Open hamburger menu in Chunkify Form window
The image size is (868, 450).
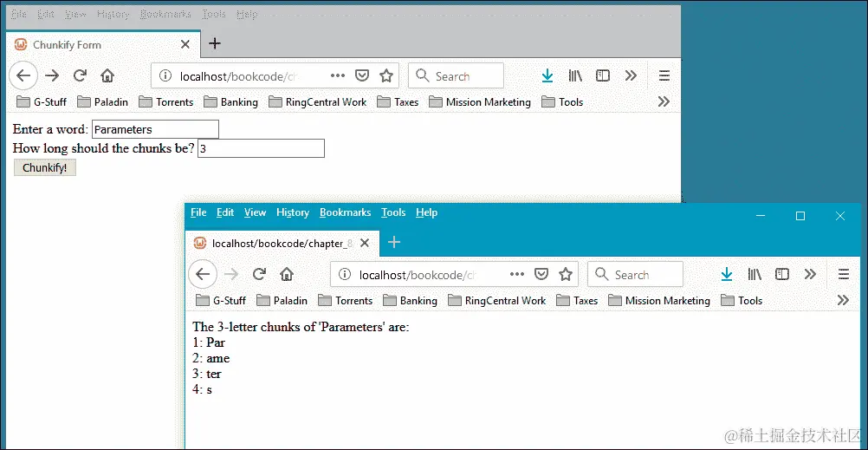[x=664, y=76]
